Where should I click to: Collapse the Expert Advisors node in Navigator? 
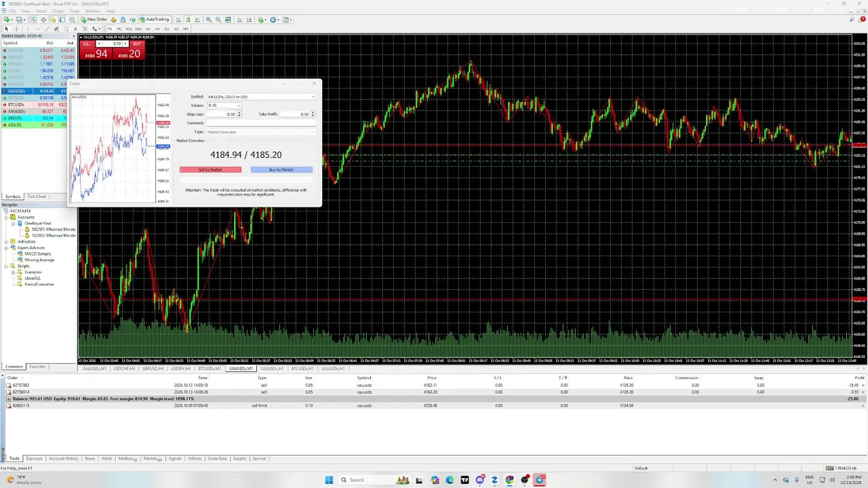6,247
